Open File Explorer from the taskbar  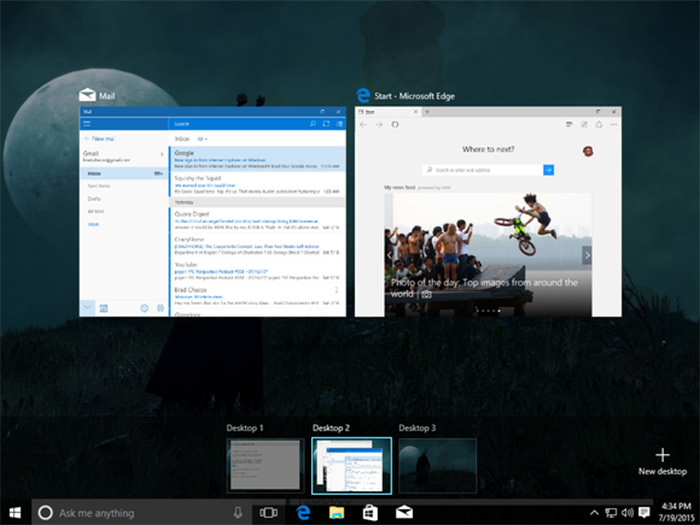(x=336, y=512)
